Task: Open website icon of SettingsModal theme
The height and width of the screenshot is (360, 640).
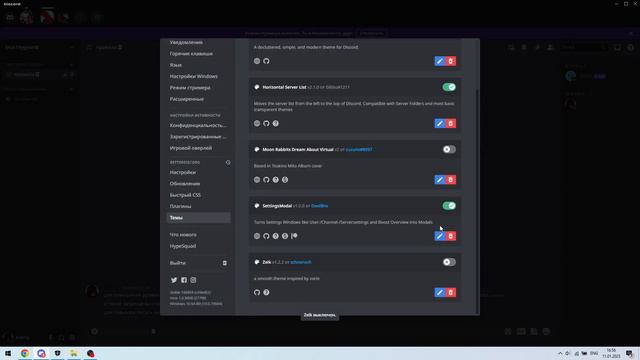Action: (x=257, y=236)
